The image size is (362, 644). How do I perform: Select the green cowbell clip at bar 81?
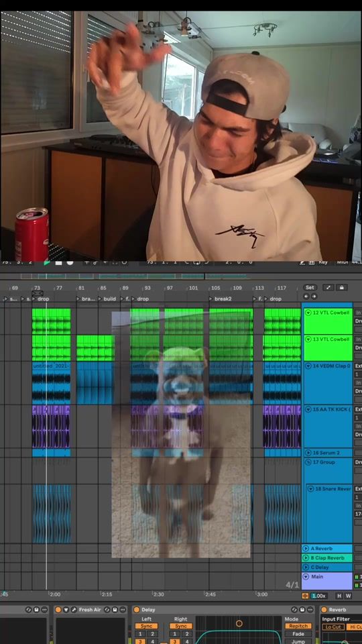pyautogui.click(x=95, y=348)
